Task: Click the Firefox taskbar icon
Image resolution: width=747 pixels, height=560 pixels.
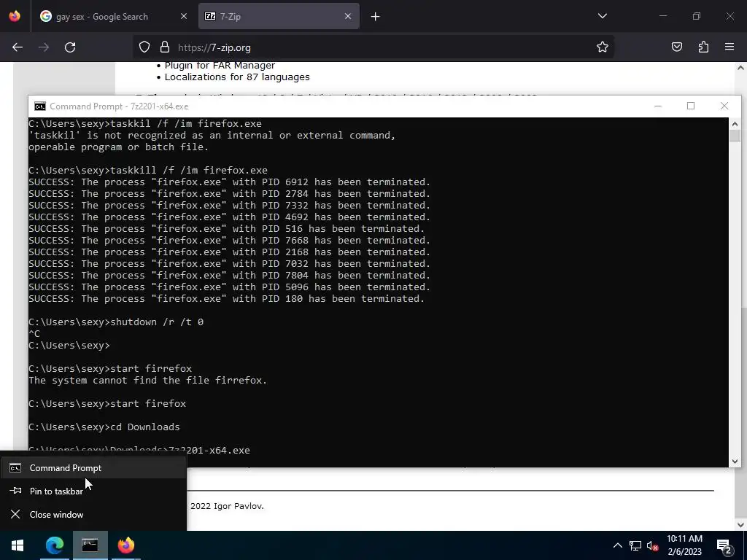Action: click(126, 545)
